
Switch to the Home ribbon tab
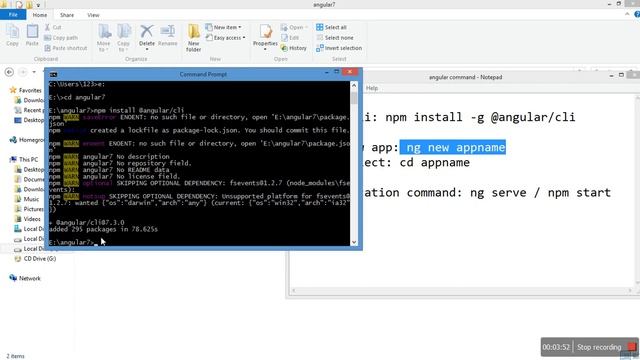(x=40, y=15)
